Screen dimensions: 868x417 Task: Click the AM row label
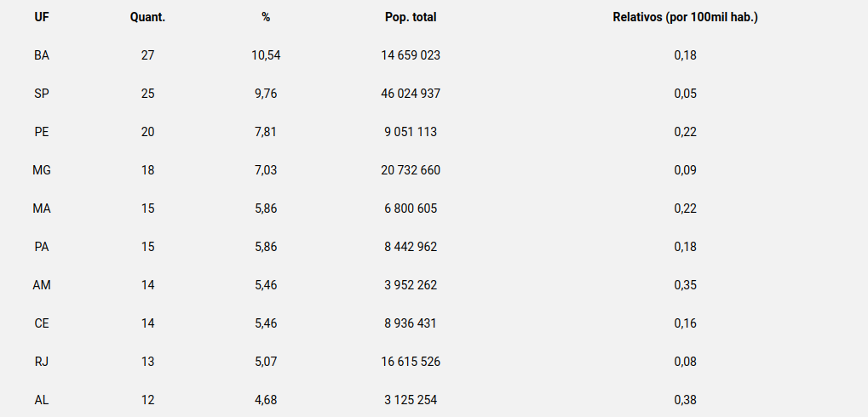pos(41,285)
